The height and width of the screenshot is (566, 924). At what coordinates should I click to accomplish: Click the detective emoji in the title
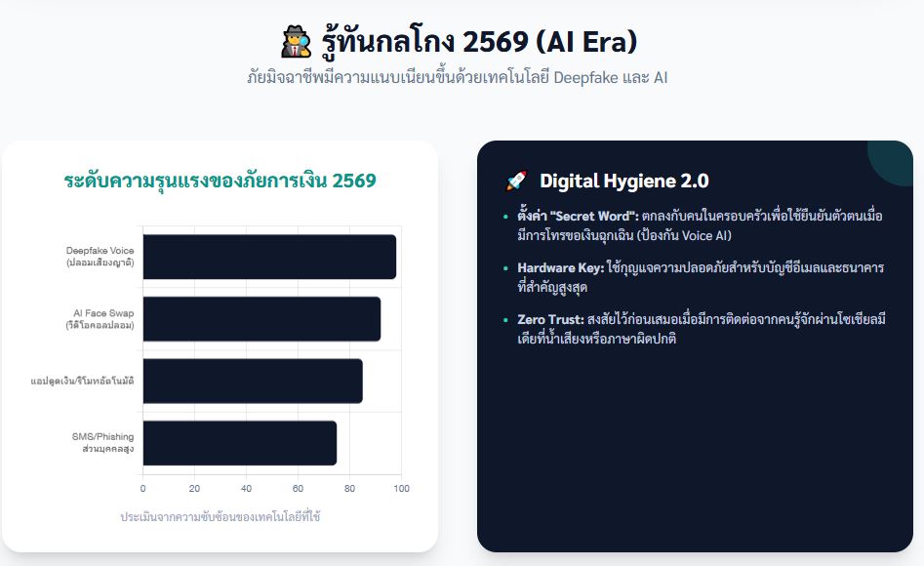coord(296,42)
